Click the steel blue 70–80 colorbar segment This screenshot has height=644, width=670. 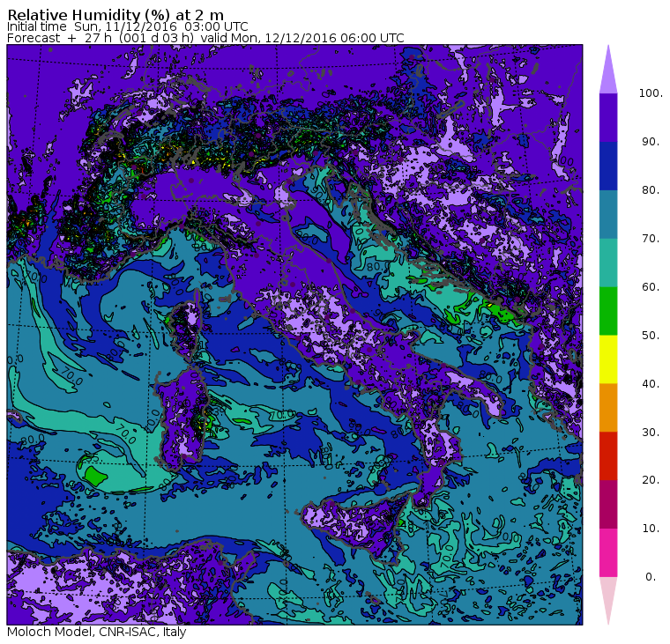[608, 214]
